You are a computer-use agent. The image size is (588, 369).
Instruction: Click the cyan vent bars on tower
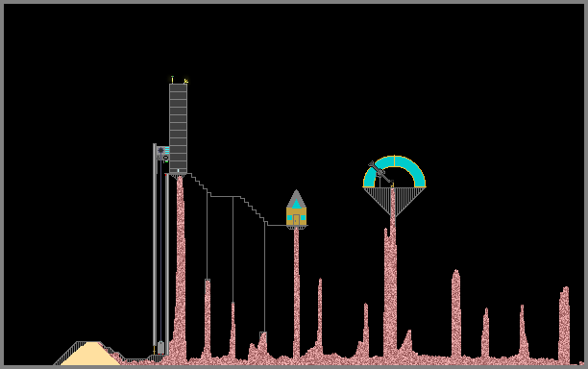click(x=167, y=150)
